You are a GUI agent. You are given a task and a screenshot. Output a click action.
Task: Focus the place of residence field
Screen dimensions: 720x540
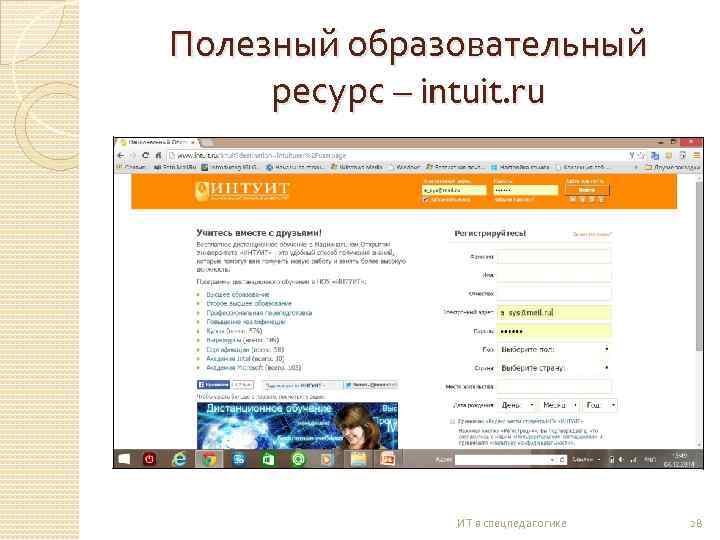[554, 387]
